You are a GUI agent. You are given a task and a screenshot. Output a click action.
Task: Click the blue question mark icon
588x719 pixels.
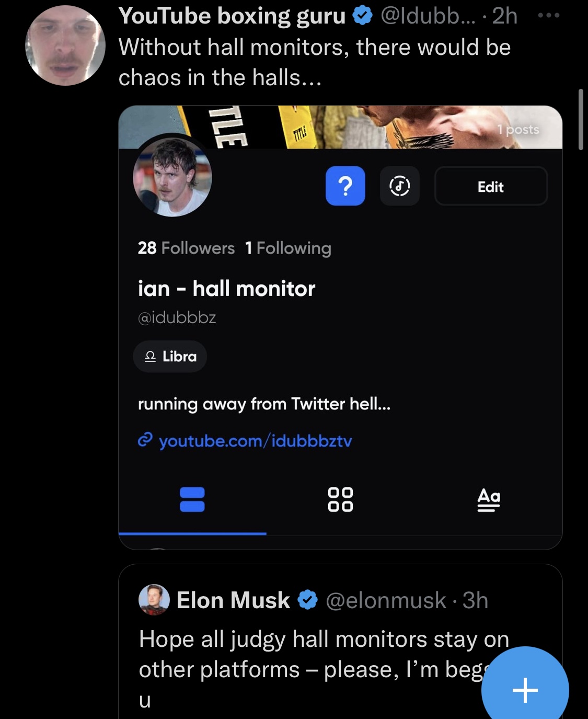[x=345, y=186]
